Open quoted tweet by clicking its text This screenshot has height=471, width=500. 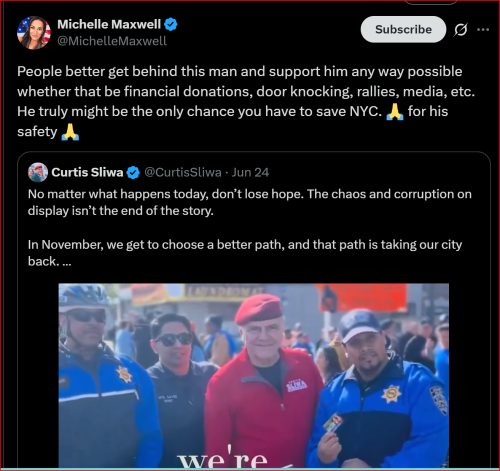[x=250, y=228]
